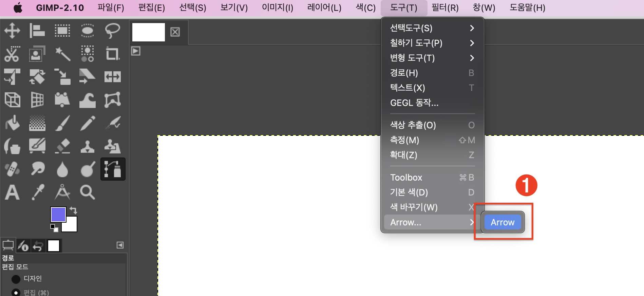Choose 색상 추출(O) menu entry
The height and width of the screenshot is (296, 644).
[x=432, y=125]
